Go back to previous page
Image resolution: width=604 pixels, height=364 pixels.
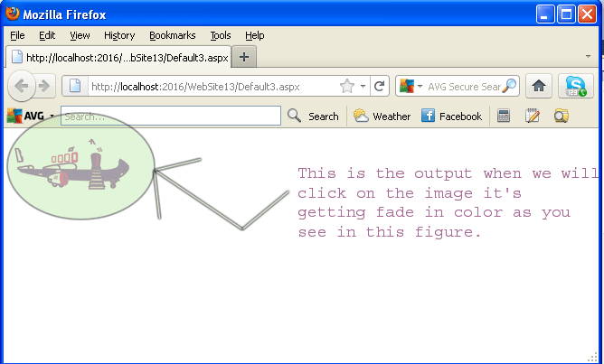[22, 86]
